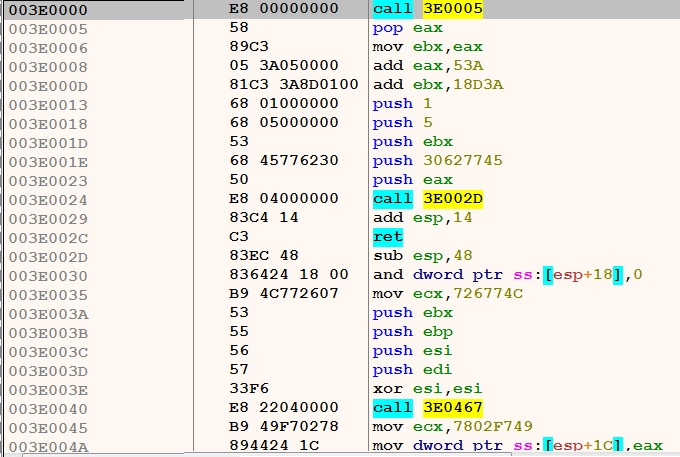Select address 003E0008
The width and height of the screenshot is (680, 457).
(48, 67)
